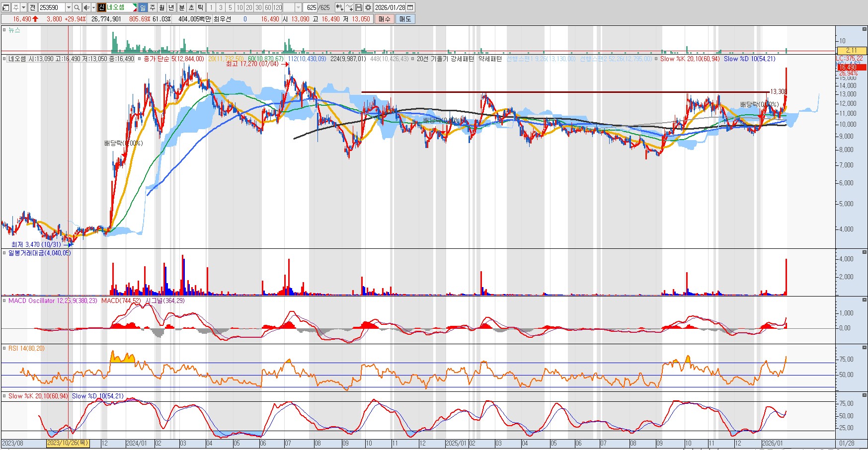Select the 1 interval button
This screenshot has width=868, height=450.
pos(211,7)
